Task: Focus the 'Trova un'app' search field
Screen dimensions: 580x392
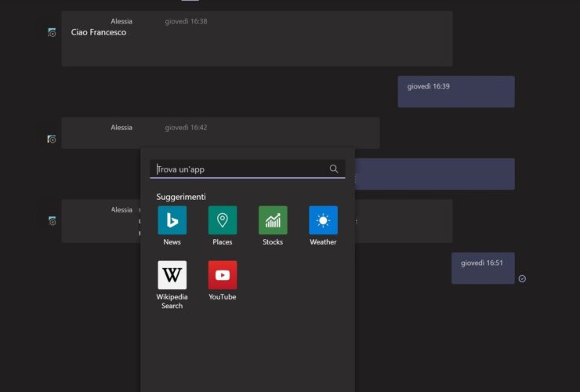Action: (x=248, y=169)
